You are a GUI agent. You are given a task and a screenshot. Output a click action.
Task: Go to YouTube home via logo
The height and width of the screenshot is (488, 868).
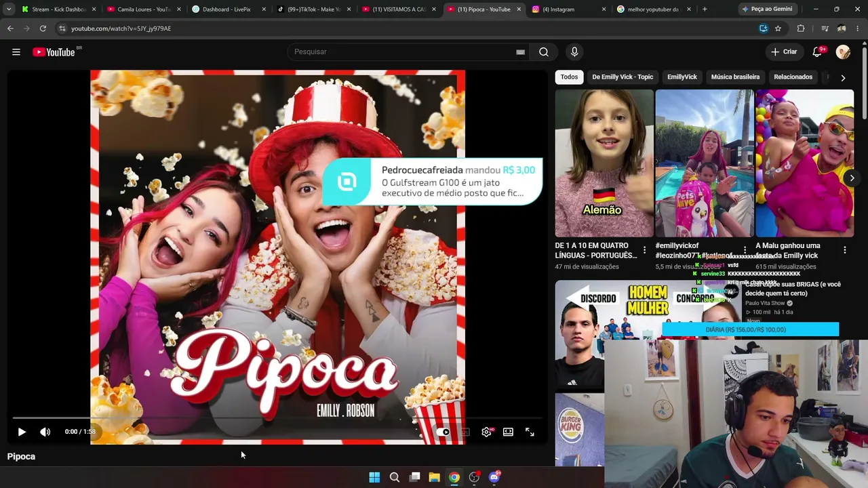click(x=54, y=52)
